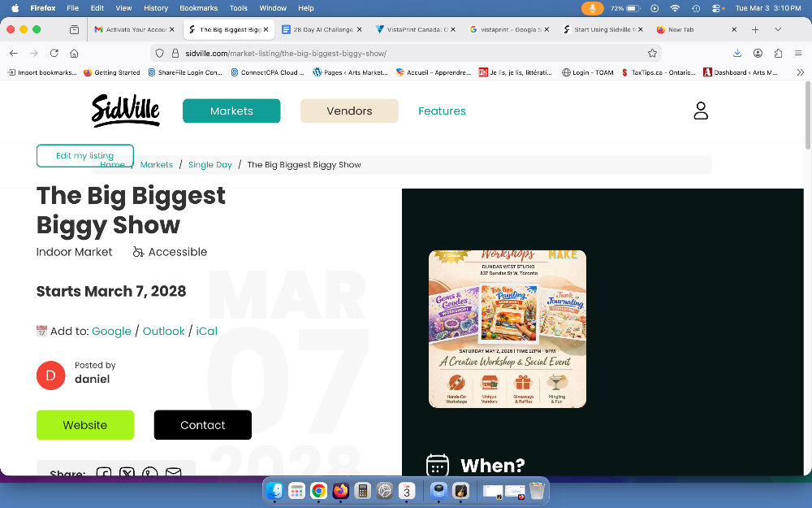Expand the list all tabs dropdown

778,29
